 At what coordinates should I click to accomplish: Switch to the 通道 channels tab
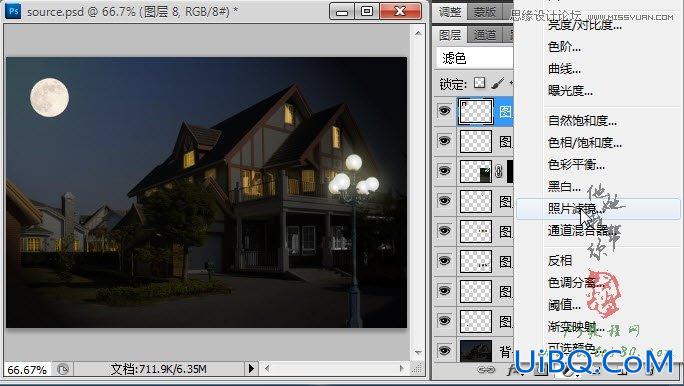pyautogui.click(x=485, y=35)
